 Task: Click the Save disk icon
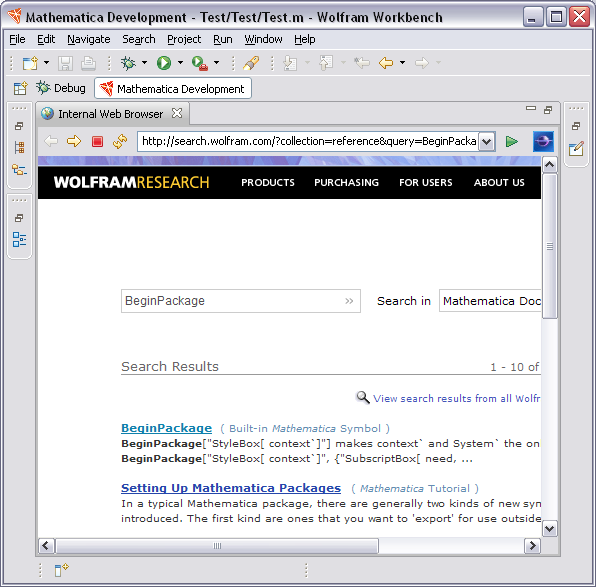coord(65,63)
